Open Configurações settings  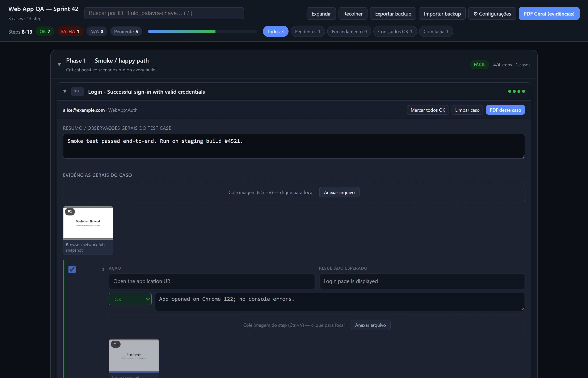tap(492, 13)
